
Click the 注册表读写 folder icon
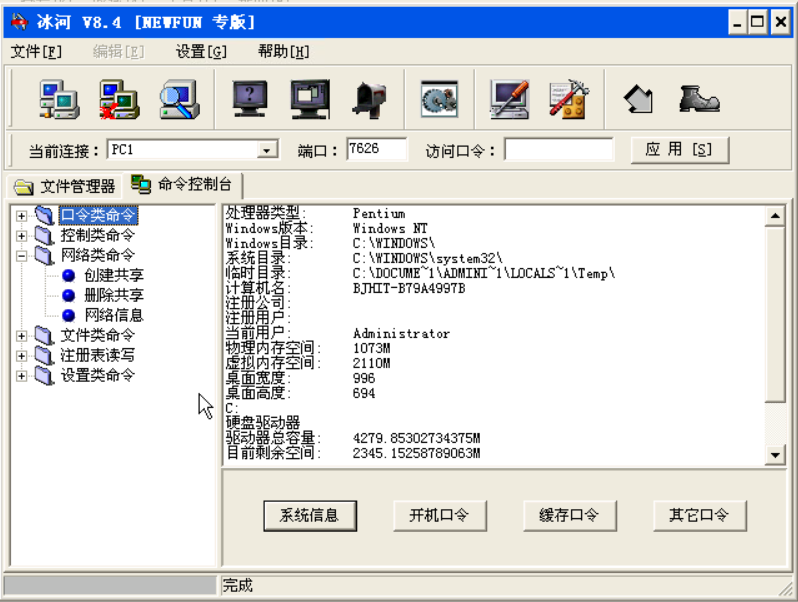[44, 355]
